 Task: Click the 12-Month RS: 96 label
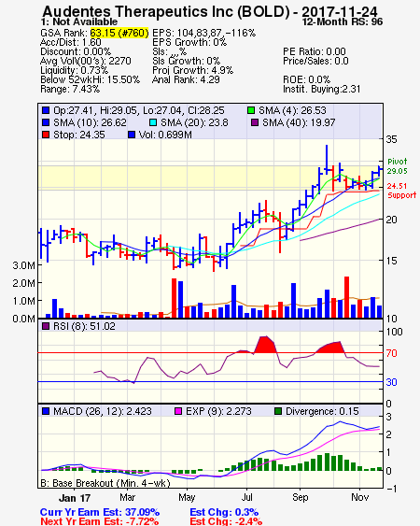343,21
